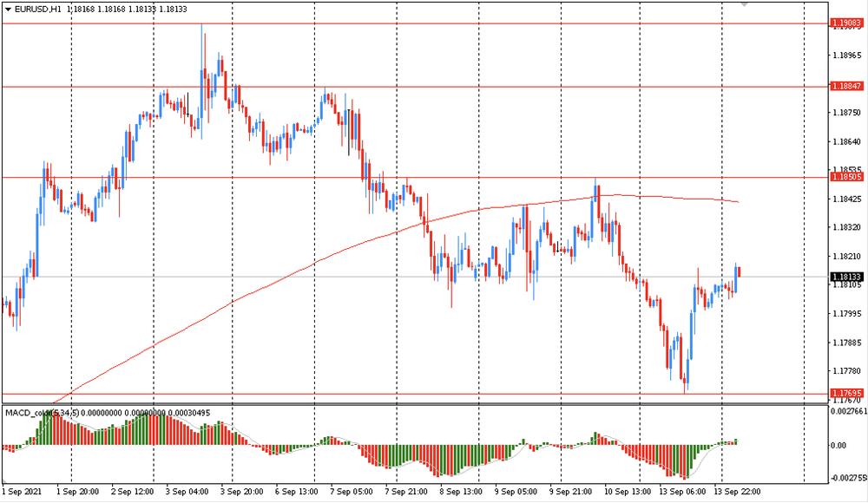
Task: Click the 8 Sep 13:00 time label
Action: pos(461,492)
